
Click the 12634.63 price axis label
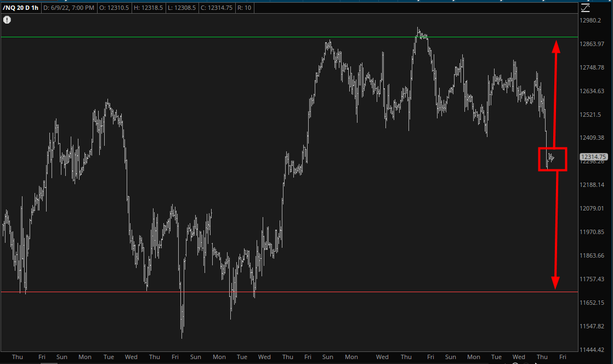pos(592,91)
